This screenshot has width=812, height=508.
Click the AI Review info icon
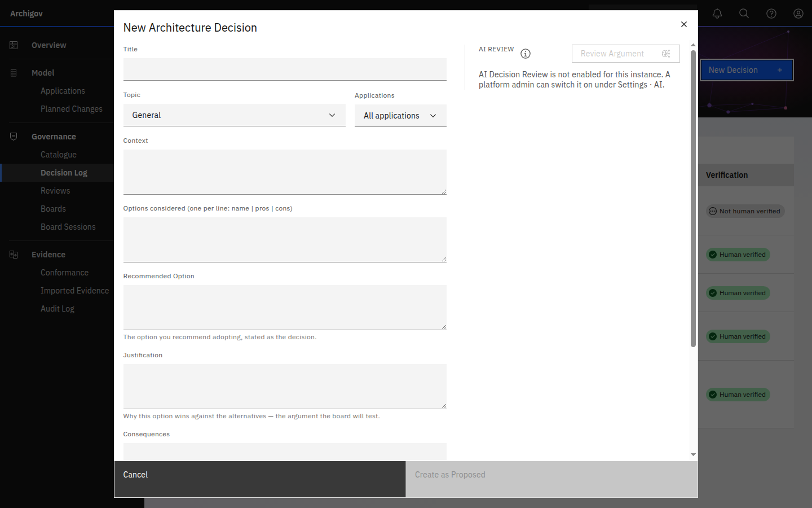point(526,54)
